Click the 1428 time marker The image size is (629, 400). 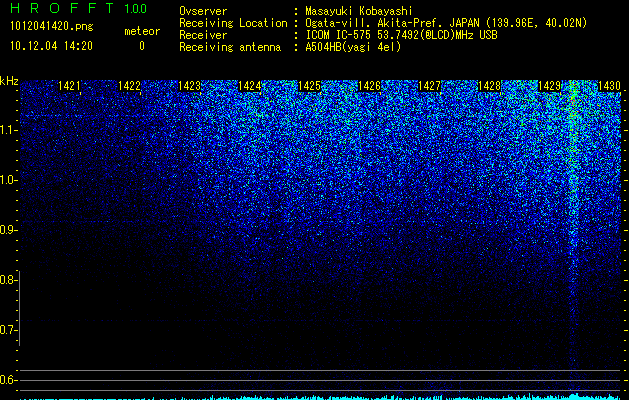point(489,86)
